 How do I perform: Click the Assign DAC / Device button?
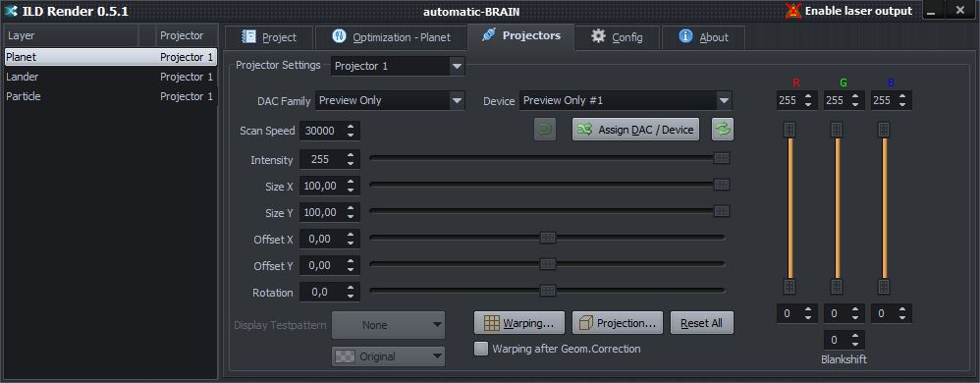click(635, 130)
